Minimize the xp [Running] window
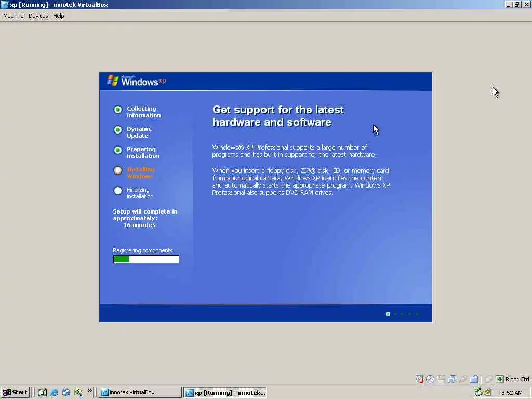Image resolution: width=532 pixels, height=399 pixels. [509, 4]
